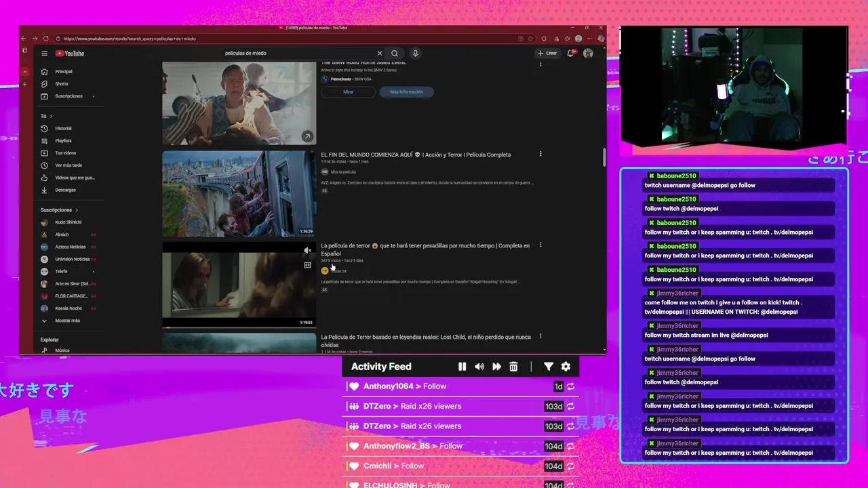This screenshot has width=868, height=488.
Task: Open Shorts from the sidebar
Action: [x=62, y=83]
